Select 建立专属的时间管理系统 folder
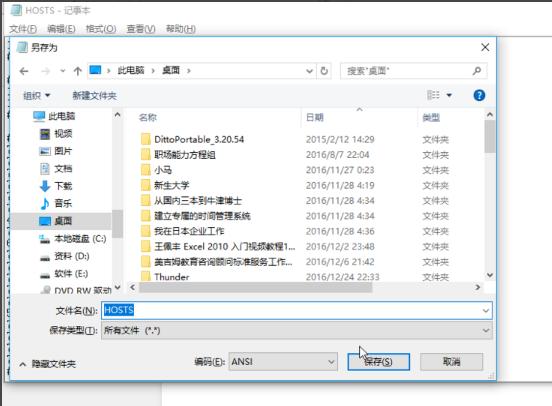The height and width of the screenshot is (406, 552). point(202,216)
